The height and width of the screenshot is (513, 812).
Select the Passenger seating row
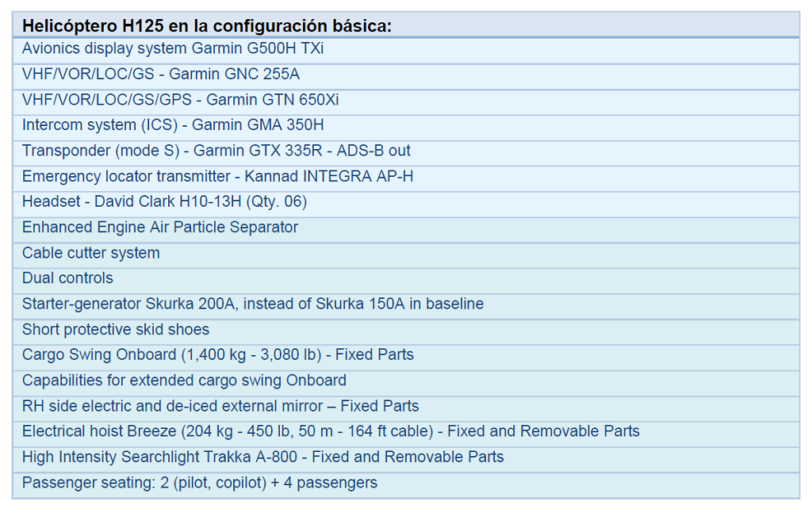pyautogui.click(x=406, y=485)
